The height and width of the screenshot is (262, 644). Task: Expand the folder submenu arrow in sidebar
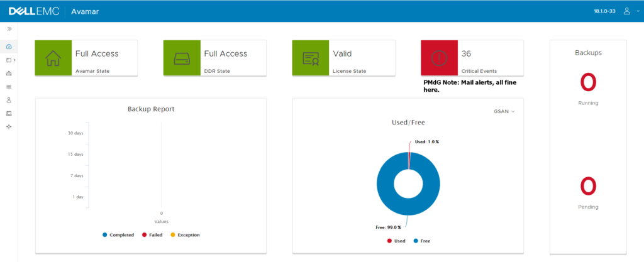[x=14, y=60]
